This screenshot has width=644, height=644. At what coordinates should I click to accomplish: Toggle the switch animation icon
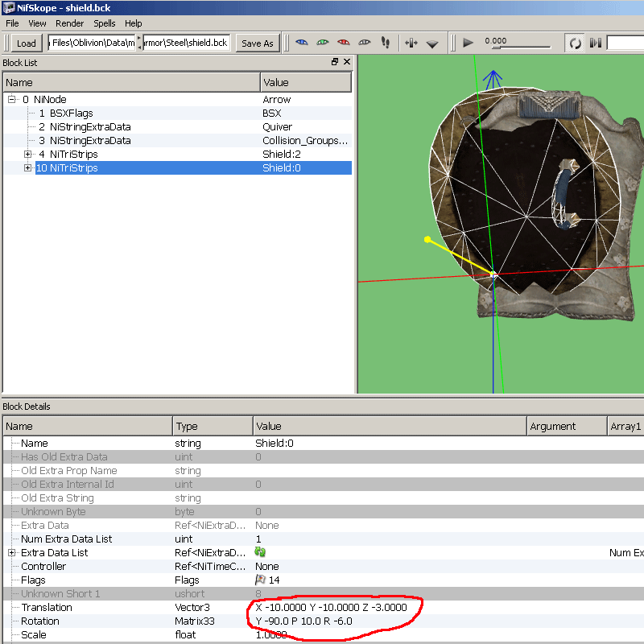click(x=595, y=43)
